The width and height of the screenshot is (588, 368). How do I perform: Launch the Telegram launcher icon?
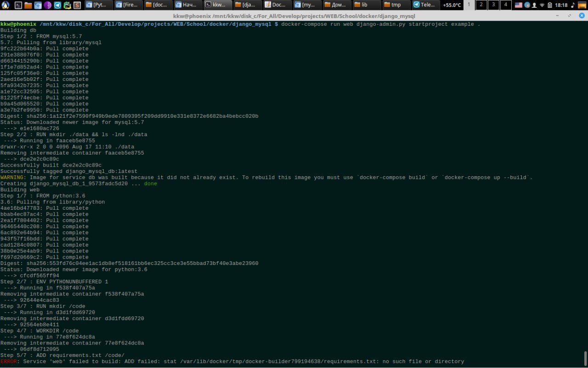(57, 5)
